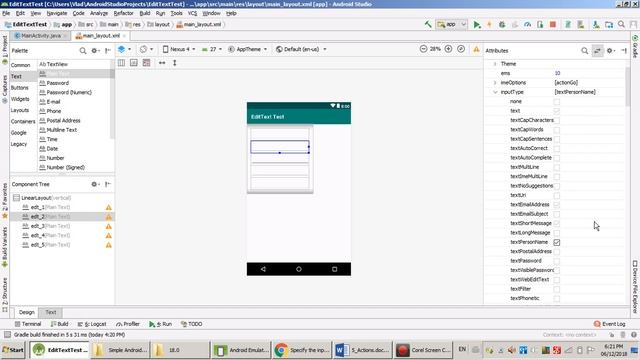640x360 pixels.
Task: Click the horizontal expand arrows icon
Action: click(162, 63)
